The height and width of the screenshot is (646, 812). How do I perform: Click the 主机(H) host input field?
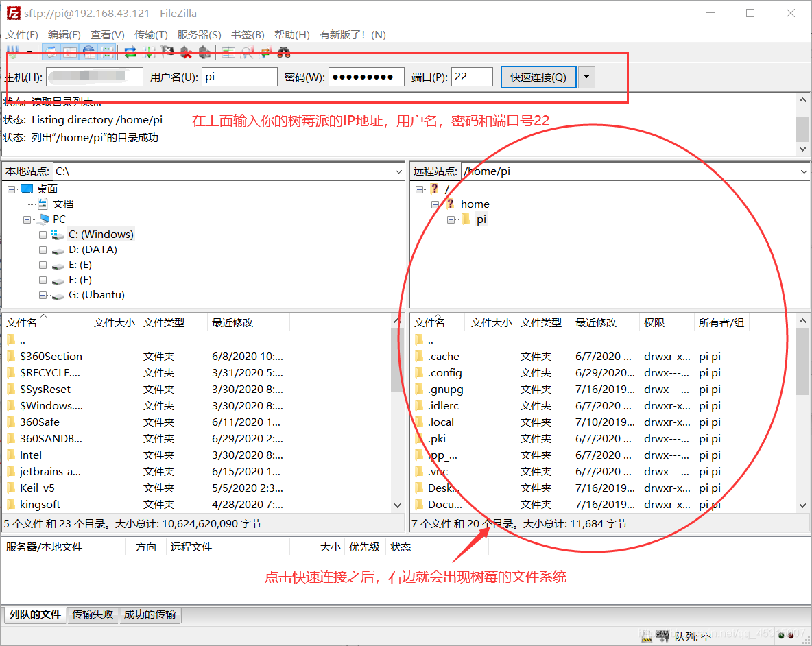pos(95,77)
